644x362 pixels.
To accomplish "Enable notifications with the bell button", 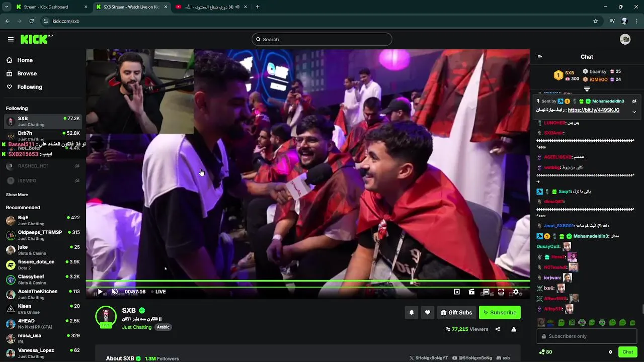I will point(411,312).
